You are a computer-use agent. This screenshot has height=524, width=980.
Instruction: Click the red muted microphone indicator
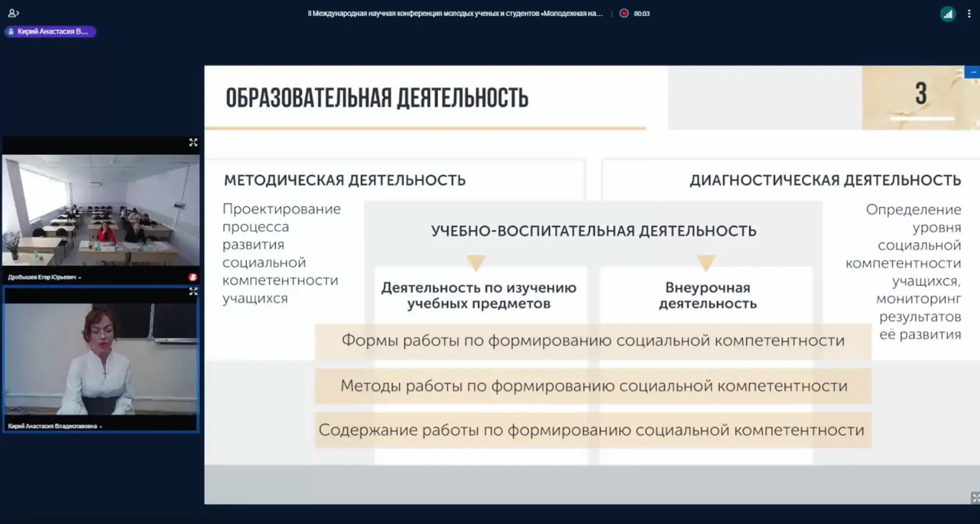192,277
